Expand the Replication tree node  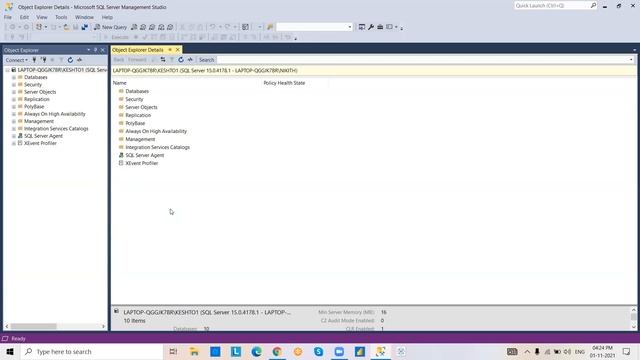(14, 100)
